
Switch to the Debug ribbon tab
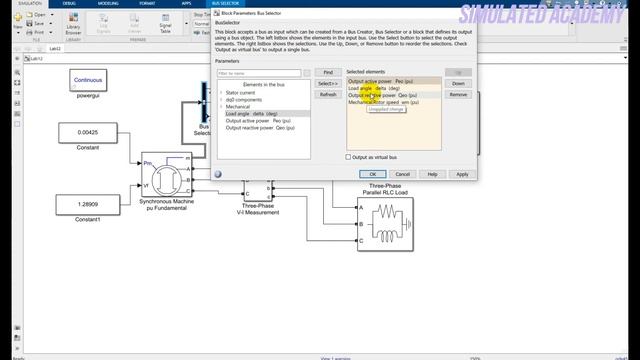69,3
